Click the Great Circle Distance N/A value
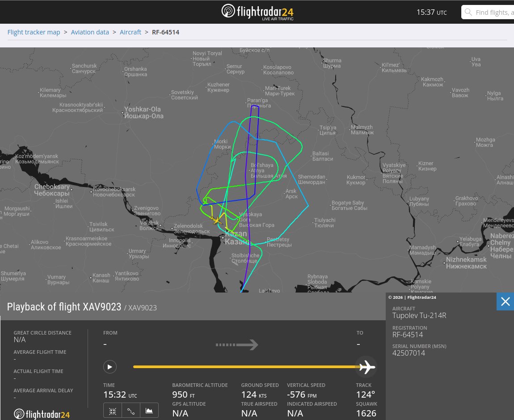This screenshot has width=514, height=420. 20,339
